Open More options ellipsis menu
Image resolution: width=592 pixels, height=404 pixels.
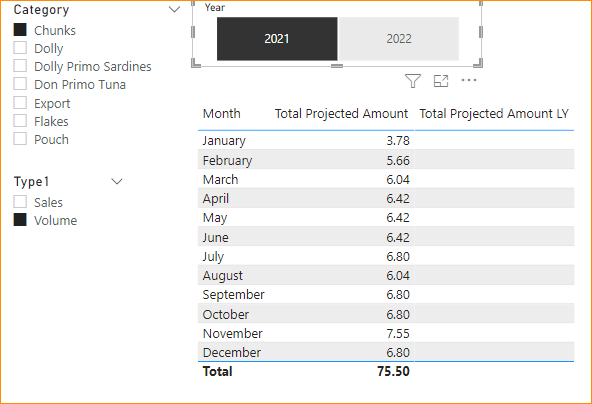[x=469, y=80]
